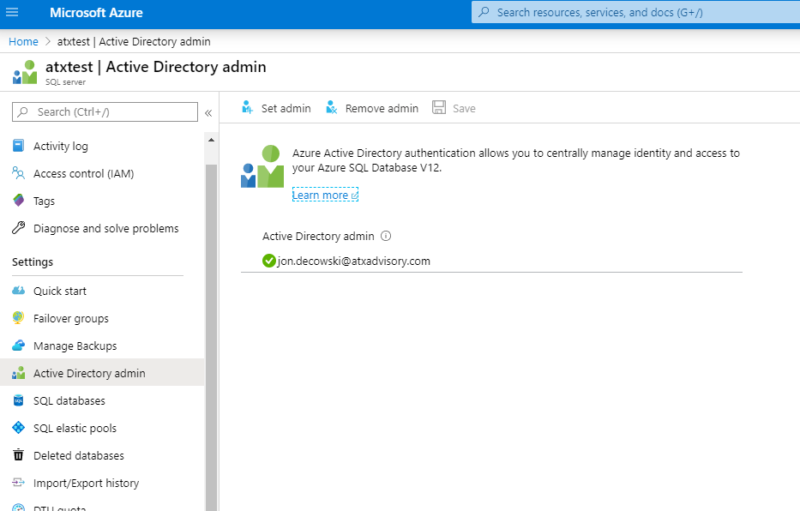Click the sidebar vertical scrollbar track
The image size is (800, 511).
tap(211, 337)
